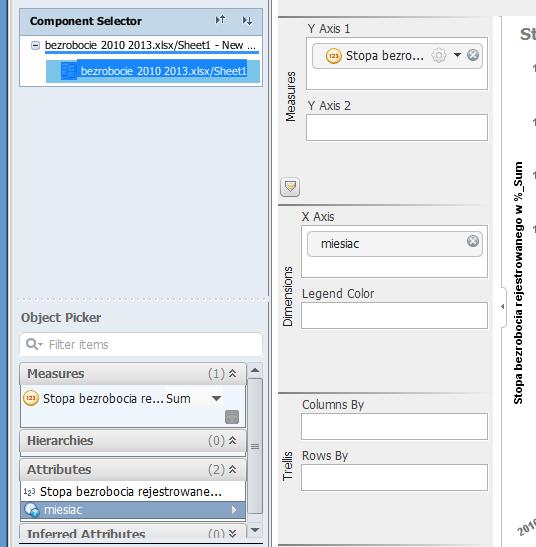Collapse the Hierarchies section header
This screenshot has height=547, width=536.
pyautogui.click(x=233, y=441)
